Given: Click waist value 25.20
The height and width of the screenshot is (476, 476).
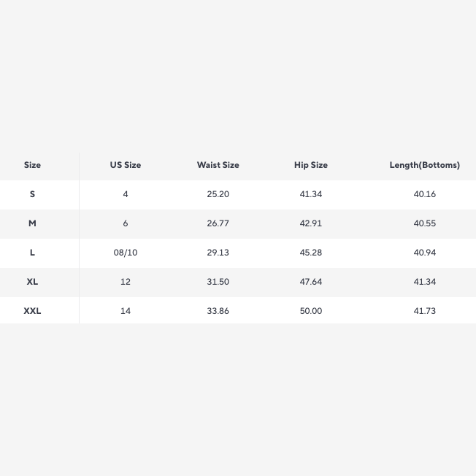Looking at the screenshot, I should click(x=218, y=194).
